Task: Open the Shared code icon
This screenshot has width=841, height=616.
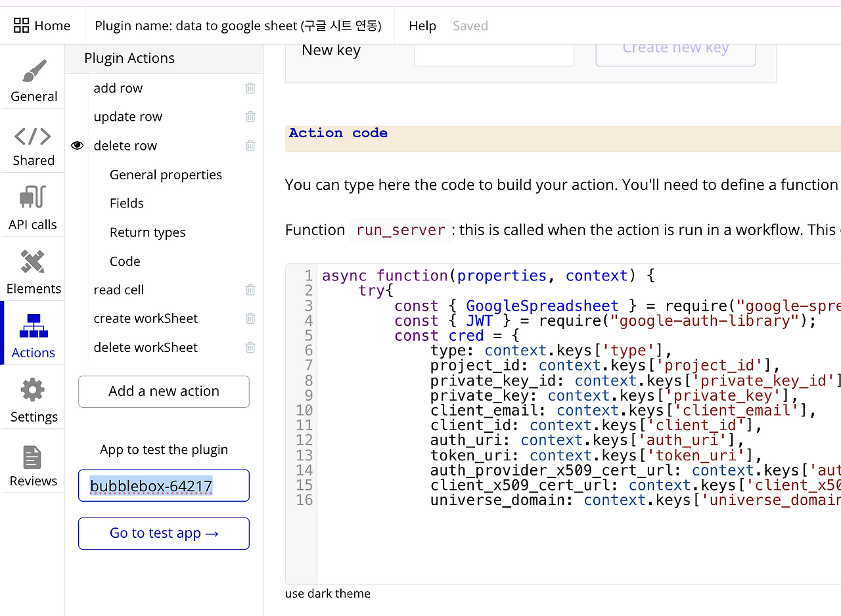Action: coord(33,136)
